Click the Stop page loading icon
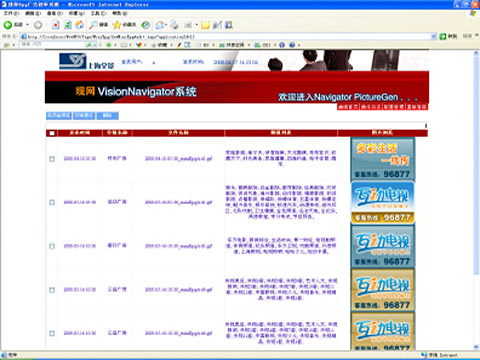Image resolution: width=480 pixels, height=360 pixels. coord(56,25)
